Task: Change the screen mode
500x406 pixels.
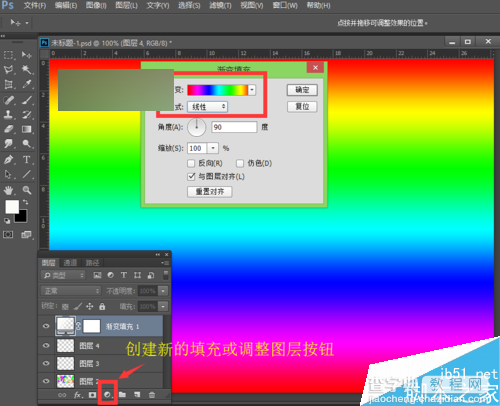Action: 26,235
